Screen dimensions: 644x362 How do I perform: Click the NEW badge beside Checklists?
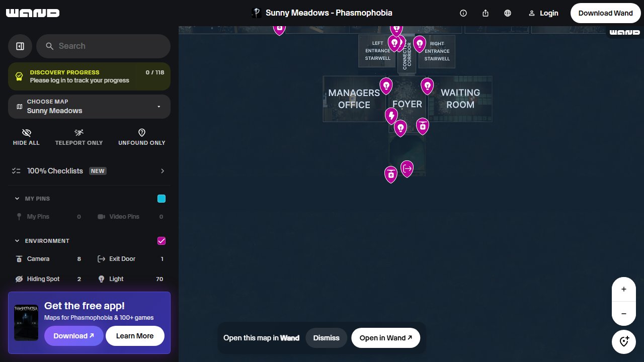(x=98, y=171)
